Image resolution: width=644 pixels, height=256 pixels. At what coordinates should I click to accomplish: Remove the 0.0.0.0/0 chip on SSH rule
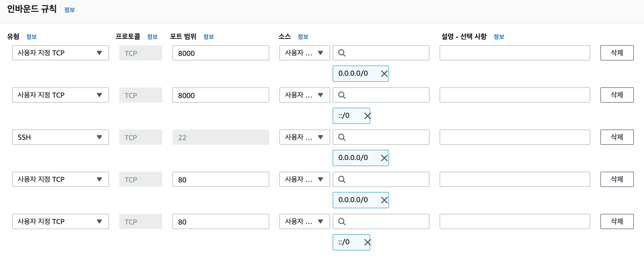(x=384, y=158)
